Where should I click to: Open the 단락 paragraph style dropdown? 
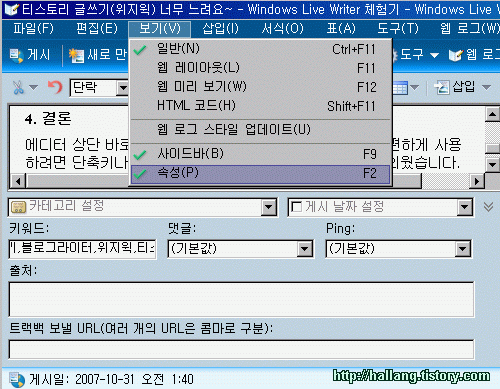click(x=123, y=88)
